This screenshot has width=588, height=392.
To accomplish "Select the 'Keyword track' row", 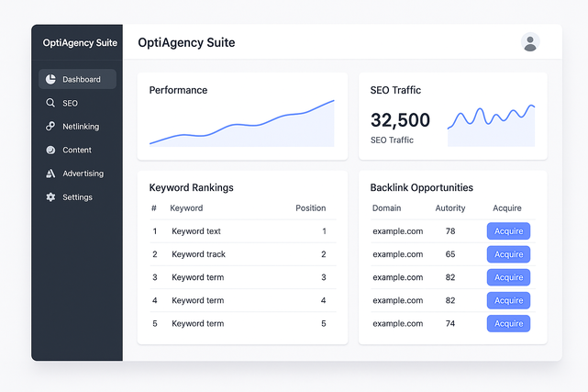I will (x=243, y=254).
